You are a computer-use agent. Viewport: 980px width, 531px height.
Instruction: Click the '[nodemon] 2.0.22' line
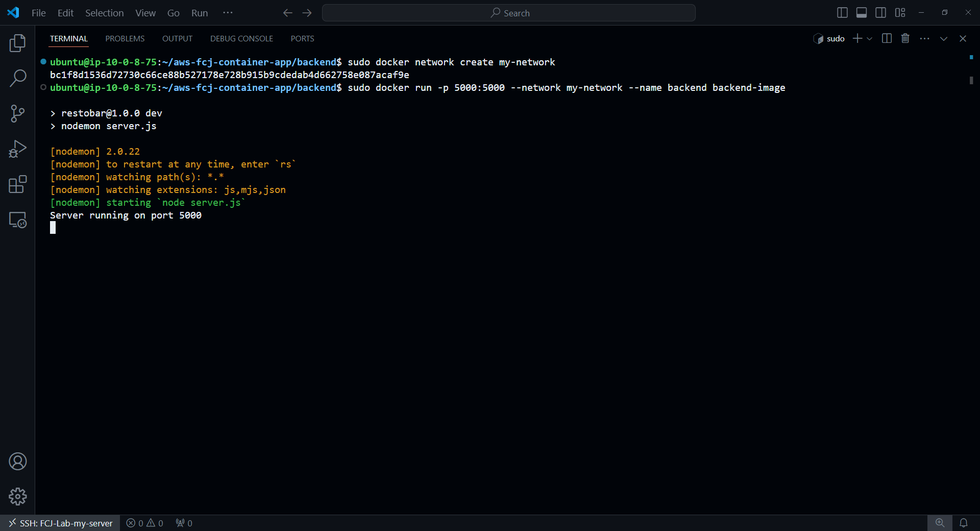tap(95, 151)
